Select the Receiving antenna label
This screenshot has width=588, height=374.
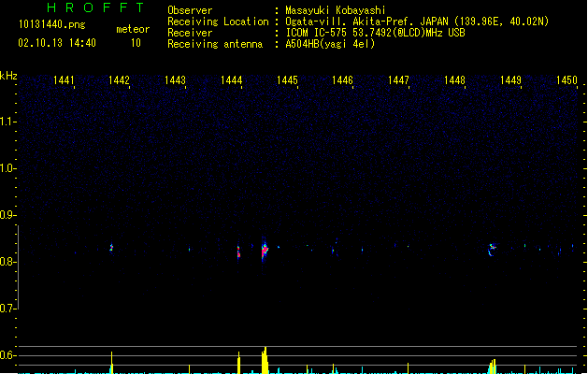click(215, 44)
